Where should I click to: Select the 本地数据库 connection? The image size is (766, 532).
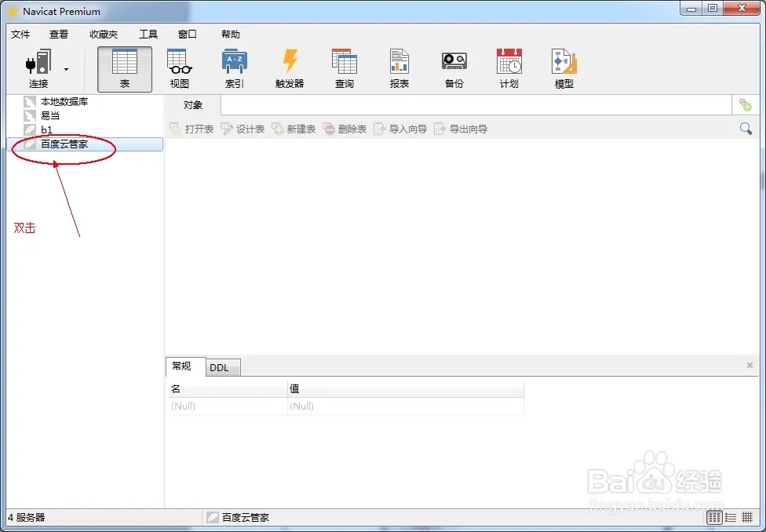tap(64, 102)
